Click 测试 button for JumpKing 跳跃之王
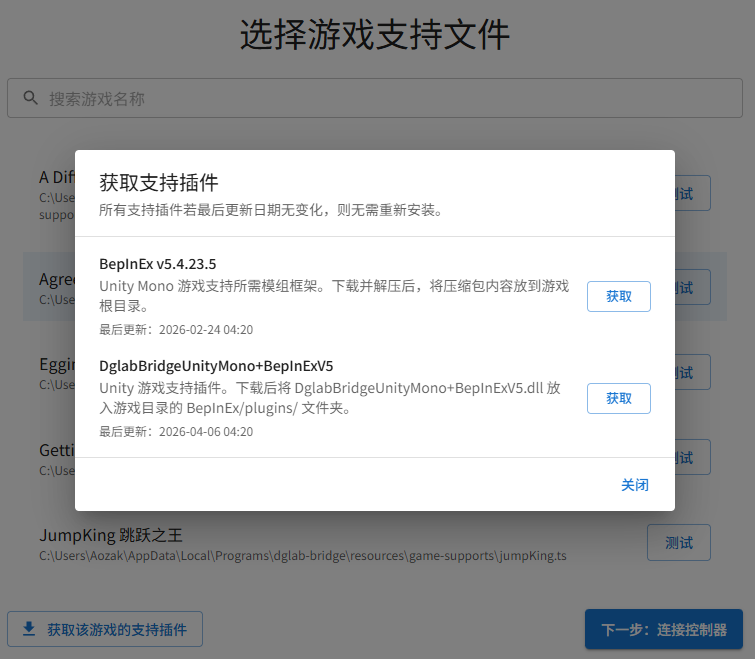 point(678,542)
